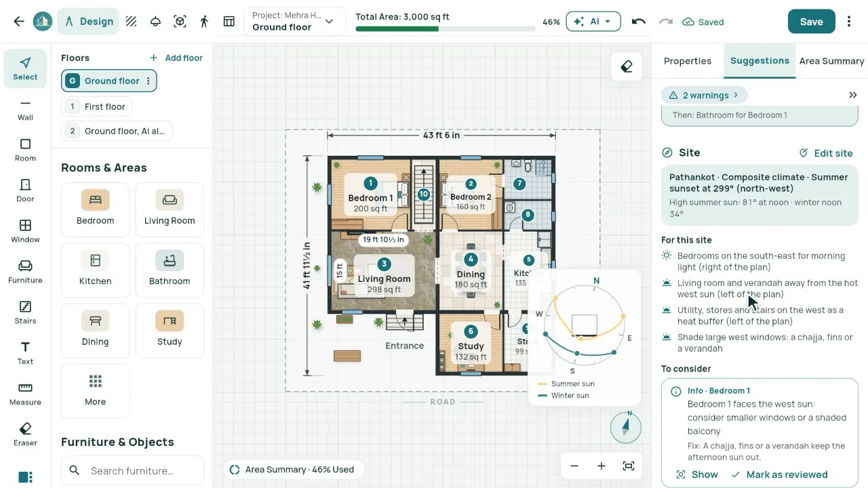Click the redo arrow
The height and width of the screenshot is (488, 868).
point(666,22)
